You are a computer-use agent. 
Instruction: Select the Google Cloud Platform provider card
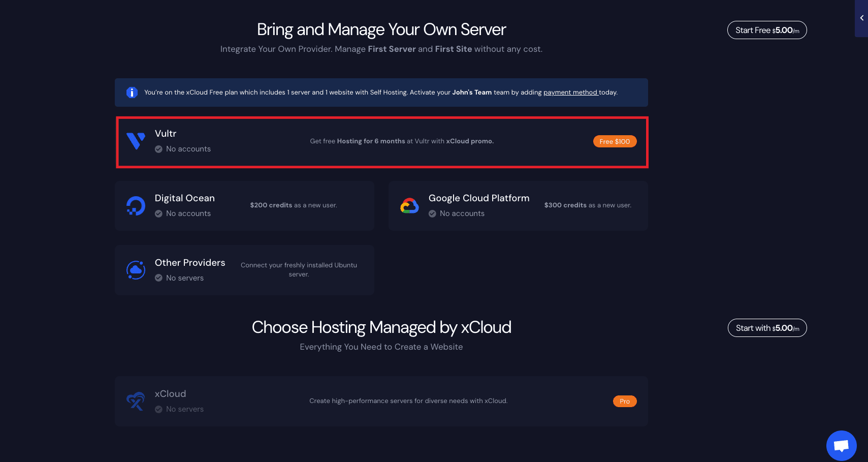[518, 205]
